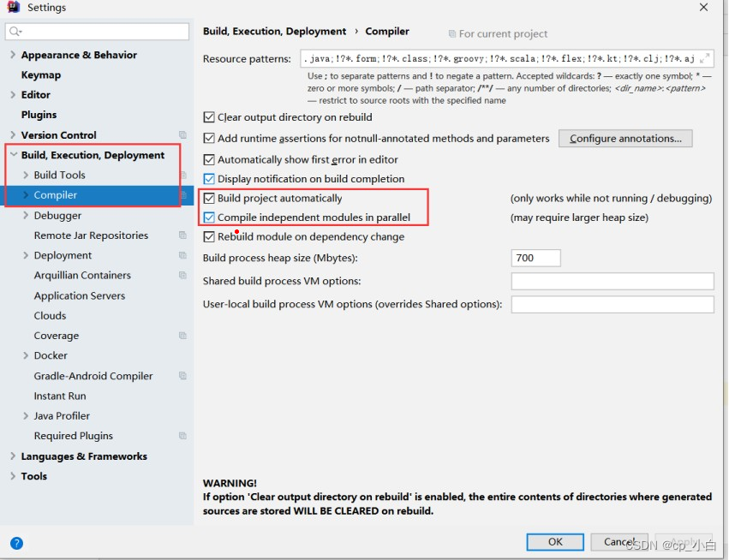Screen dimensions: 729x560
Task: Click the OK button
Action: [555, 542]
